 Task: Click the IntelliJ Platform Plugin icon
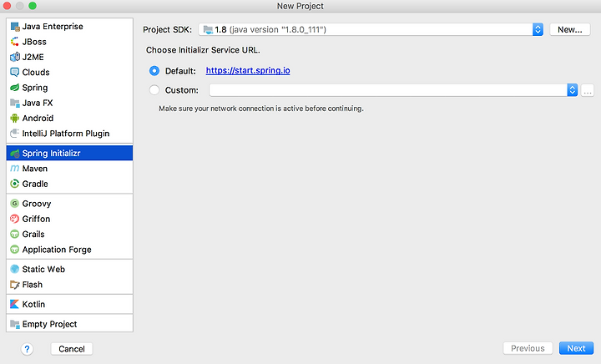point(15,134)
